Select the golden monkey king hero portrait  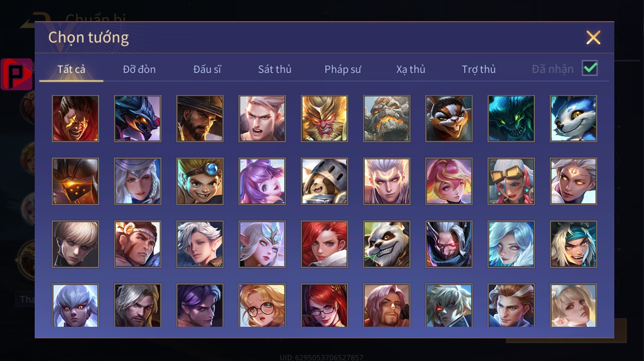(x=325, y=118)
